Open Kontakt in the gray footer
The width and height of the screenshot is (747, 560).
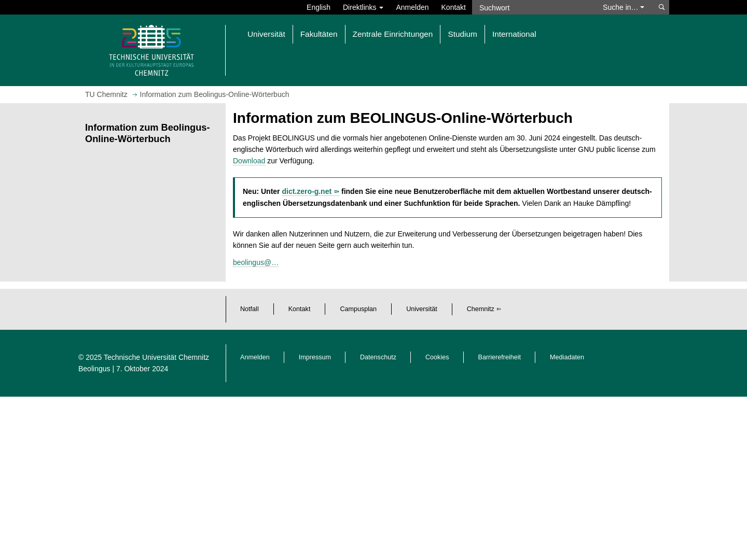[299, 309]
